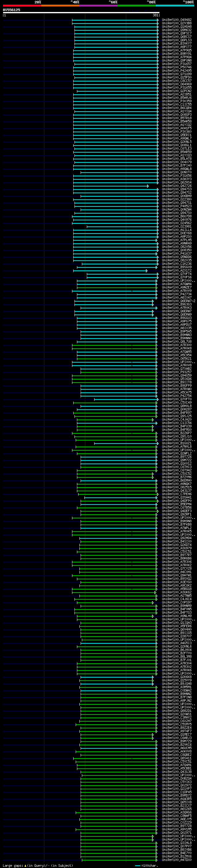Select hit label UniRef100_B6U7D8
Image resolution: width=197 pixels, height=868 pixels.
click(177, 216)
